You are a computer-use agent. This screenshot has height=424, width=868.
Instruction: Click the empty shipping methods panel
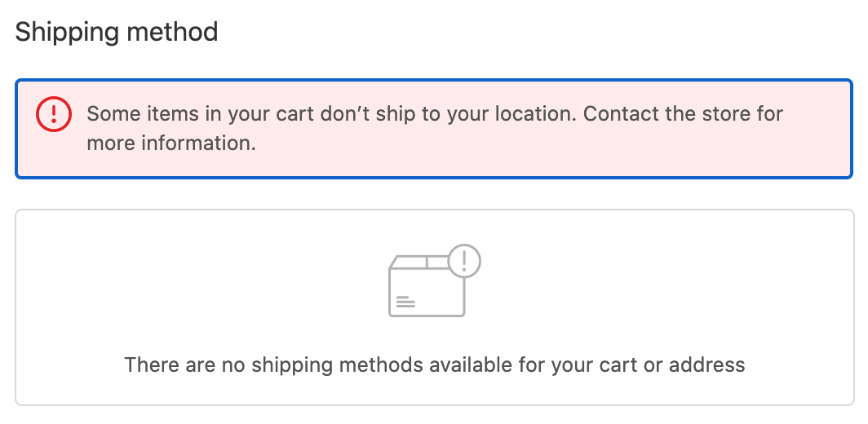click(435, 307)
